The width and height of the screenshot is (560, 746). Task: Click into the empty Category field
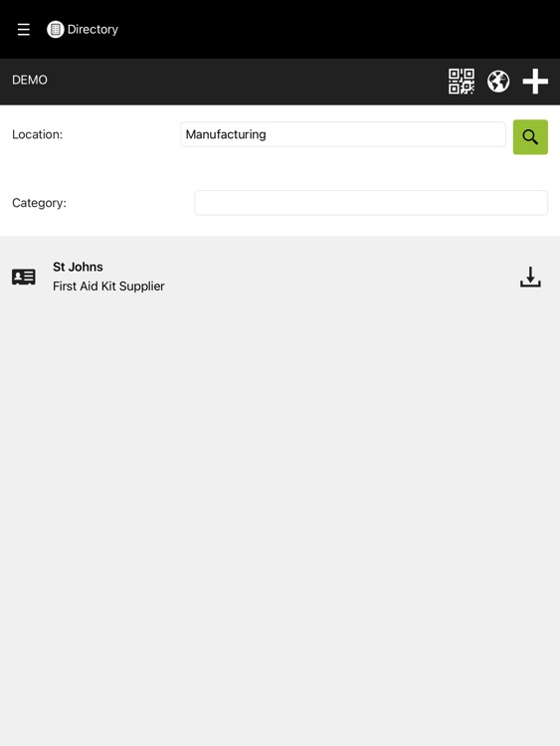371,203
